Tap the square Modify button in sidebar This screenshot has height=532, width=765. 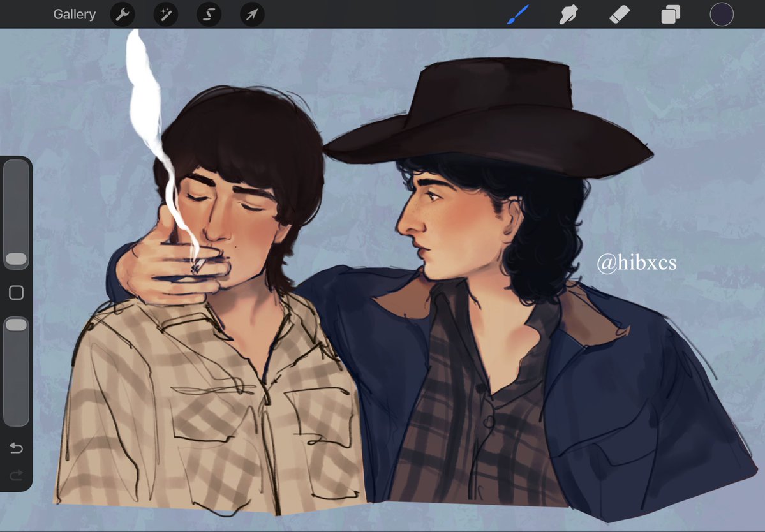pyautogui.click(x=16, y=293)
